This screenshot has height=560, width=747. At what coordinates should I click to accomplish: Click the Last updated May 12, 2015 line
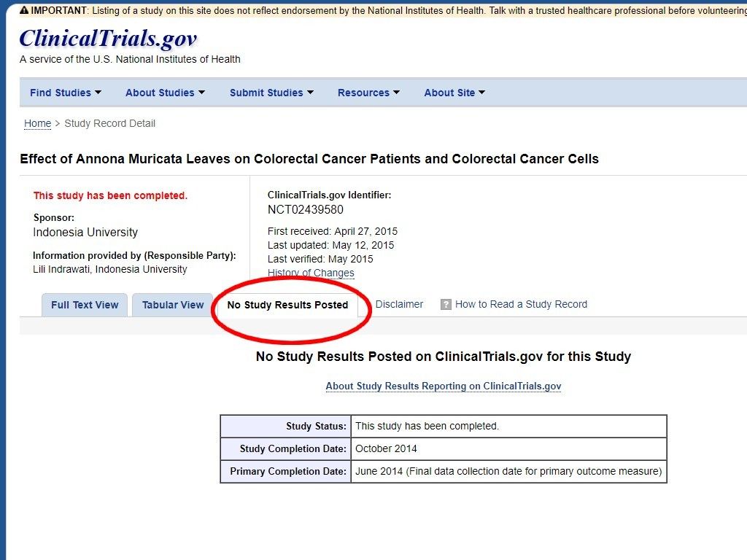330,245
